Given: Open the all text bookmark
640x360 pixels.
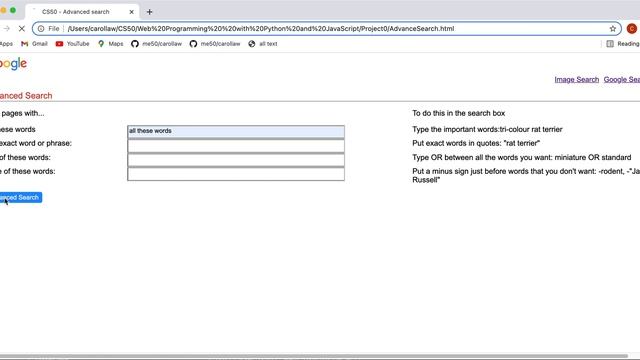Looking at the screenshot, I should (262, 44).
